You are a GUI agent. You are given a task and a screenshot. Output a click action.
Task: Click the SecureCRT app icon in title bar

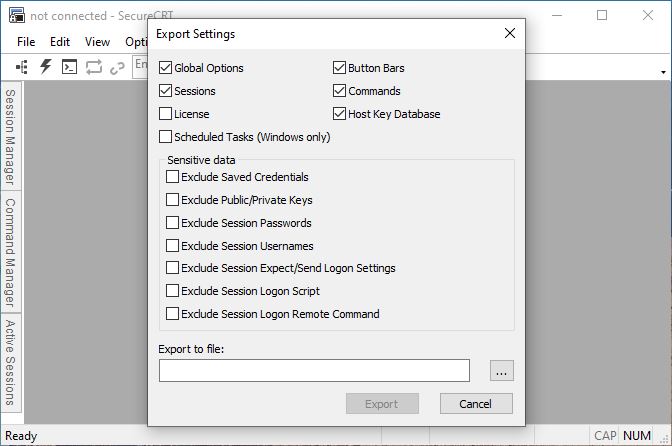coord(17,15)
